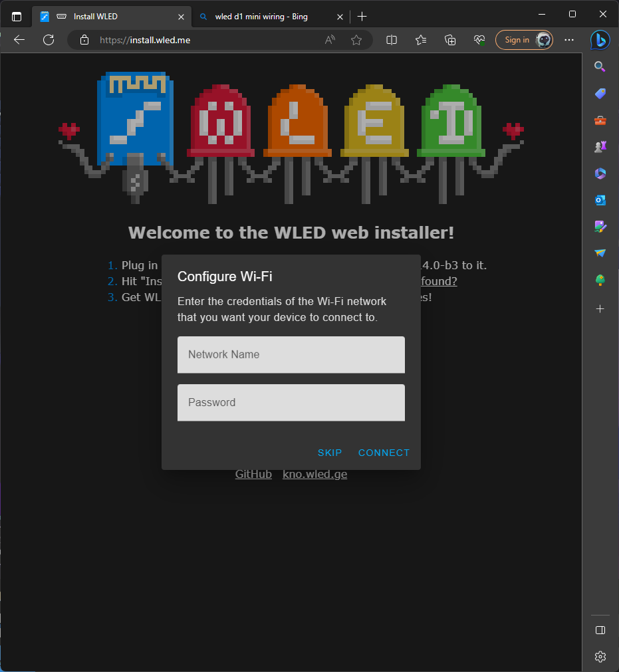The width and height of the screenshot is (619, 672).
Task: Click the Network Name input field
Action: coord(291,354)
